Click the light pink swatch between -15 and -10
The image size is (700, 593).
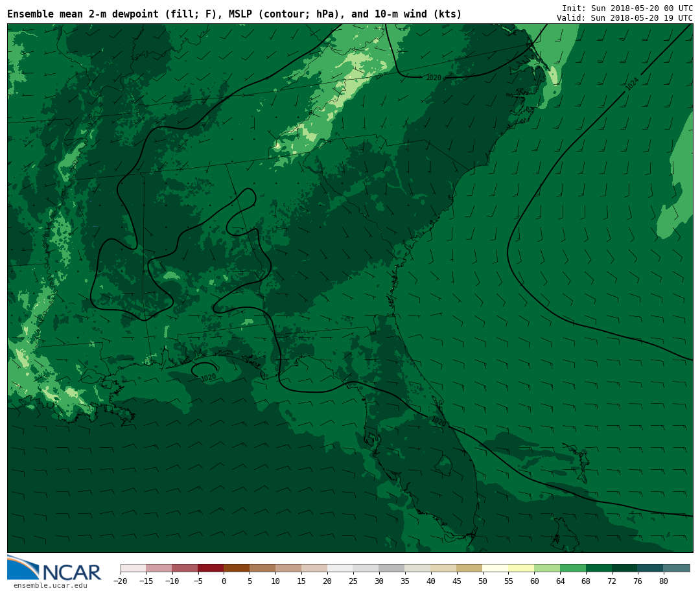click(159, 568)
